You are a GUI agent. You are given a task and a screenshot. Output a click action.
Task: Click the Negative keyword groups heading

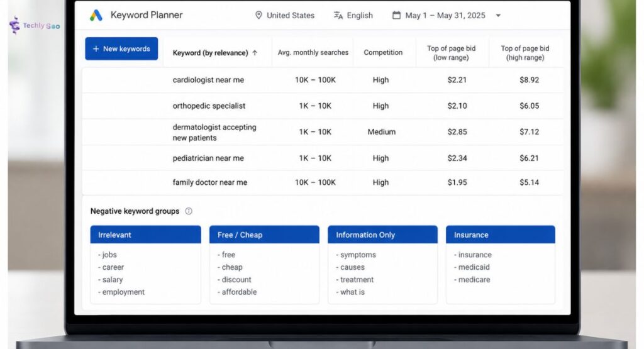(x=135, y=211)
